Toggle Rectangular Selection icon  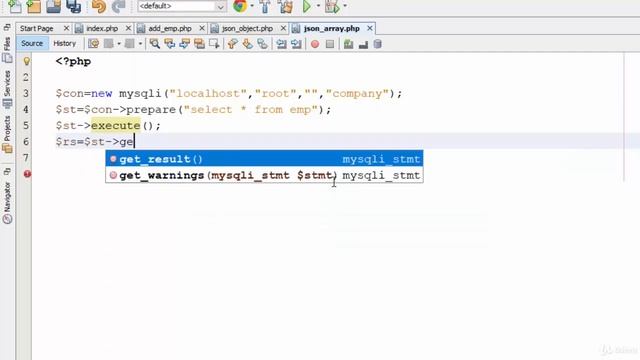pyautogui.click(x=214, y=44)
